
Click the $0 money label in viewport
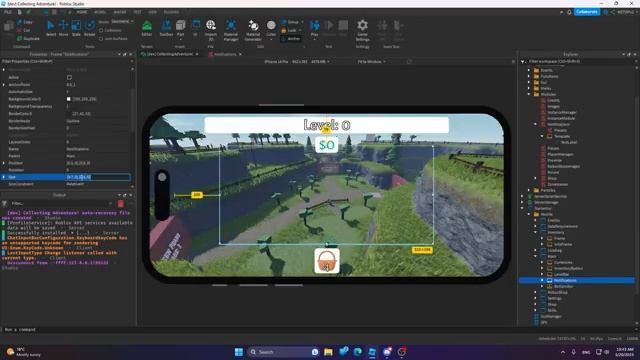point(327,145)
